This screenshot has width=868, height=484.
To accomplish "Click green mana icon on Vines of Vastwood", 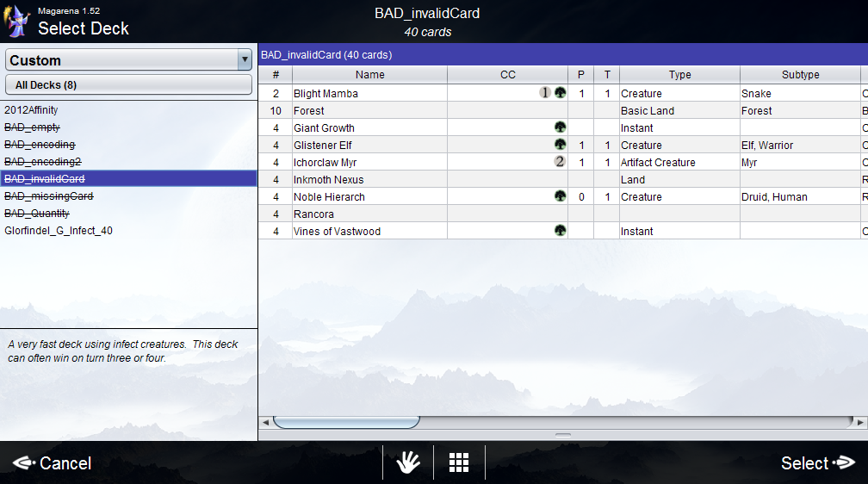I will pos(561,231).
